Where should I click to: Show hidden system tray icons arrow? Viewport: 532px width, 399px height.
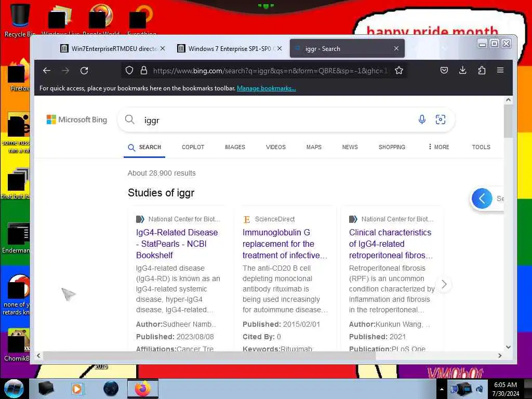click(x=442, y=389)
